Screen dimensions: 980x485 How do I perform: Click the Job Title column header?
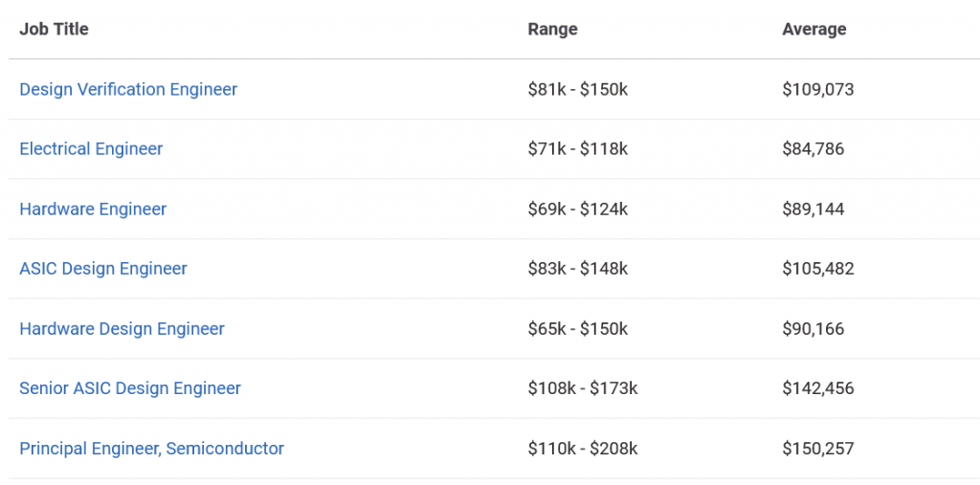pyautogui.click(x=54, y=29)
